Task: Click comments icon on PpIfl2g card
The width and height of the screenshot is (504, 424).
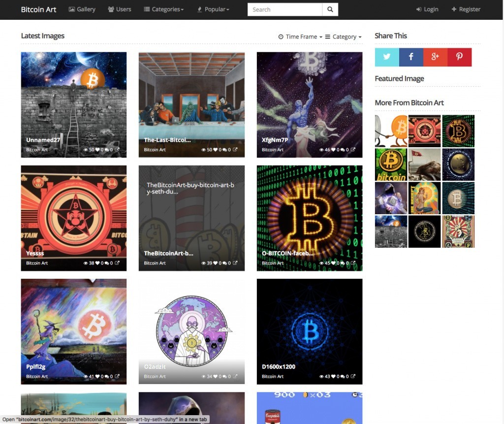Action: (107, 376)
